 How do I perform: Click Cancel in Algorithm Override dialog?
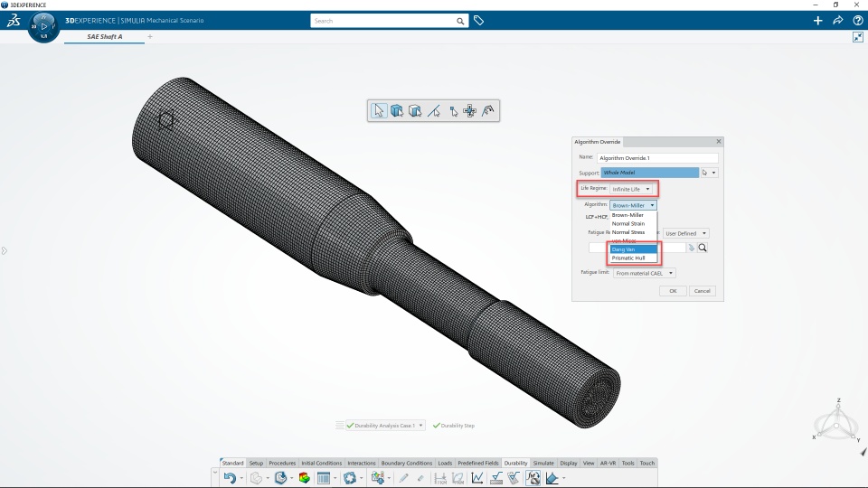[702, 291]
